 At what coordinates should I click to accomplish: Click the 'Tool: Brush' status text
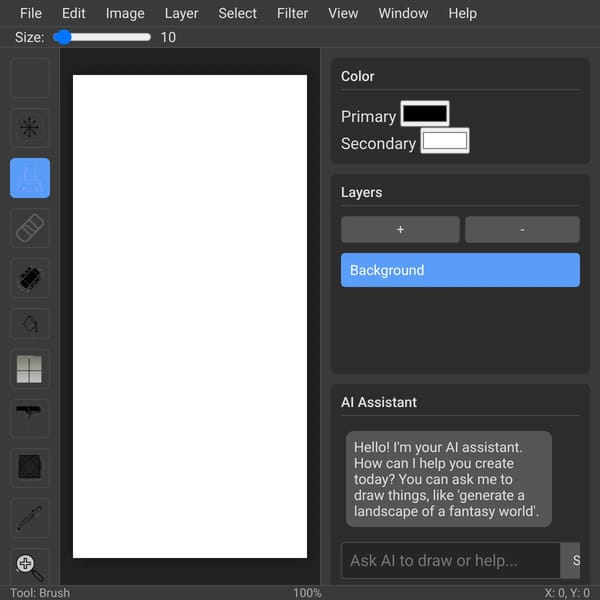(x=40, y=593)
